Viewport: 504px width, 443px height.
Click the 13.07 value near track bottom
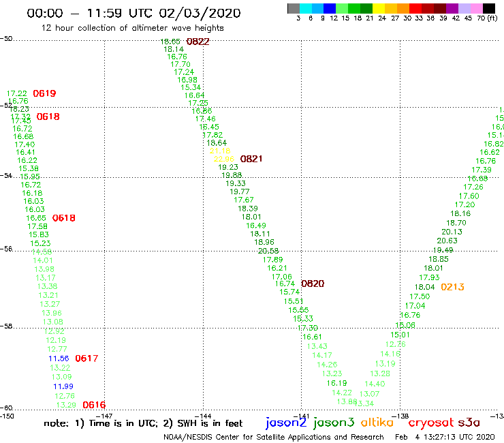[x=370, y=394]
